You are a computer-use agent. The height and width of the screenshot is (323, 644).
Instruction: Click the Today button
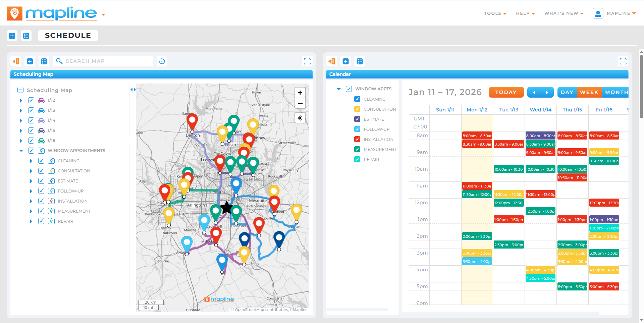point(506,92)
